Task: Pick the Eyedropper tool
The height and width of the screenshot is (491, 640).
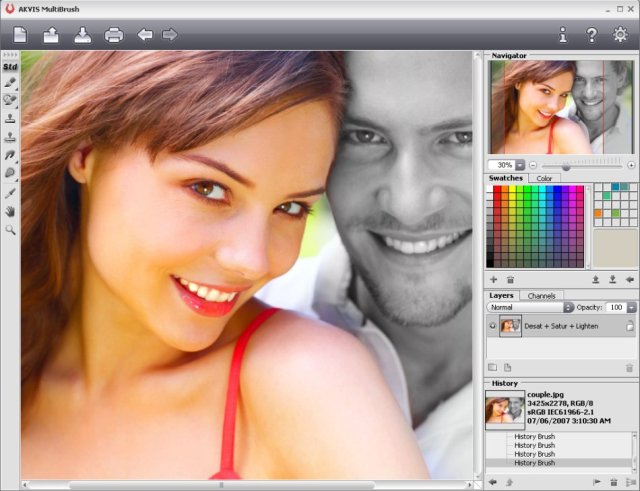Action: tap(10, 192)
